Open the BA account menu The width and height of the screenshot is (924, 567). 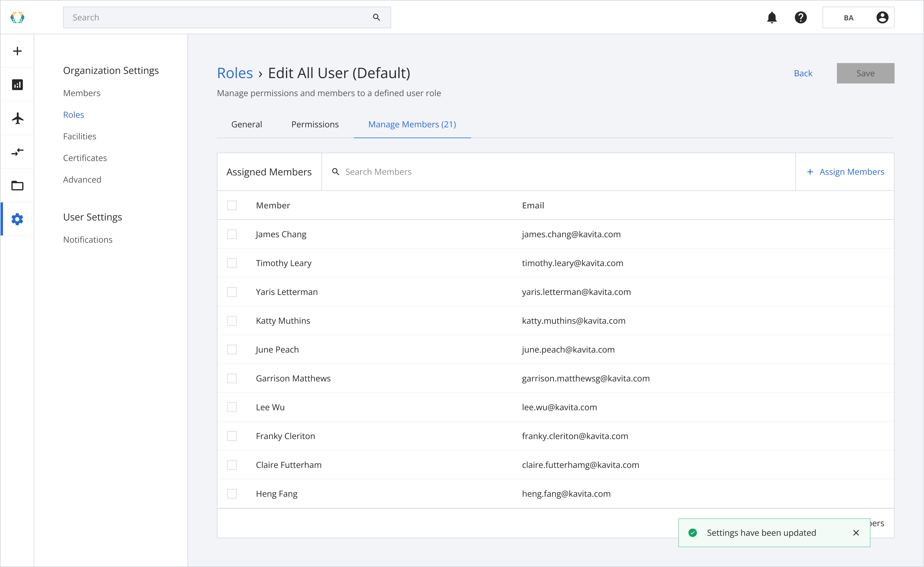859,18
